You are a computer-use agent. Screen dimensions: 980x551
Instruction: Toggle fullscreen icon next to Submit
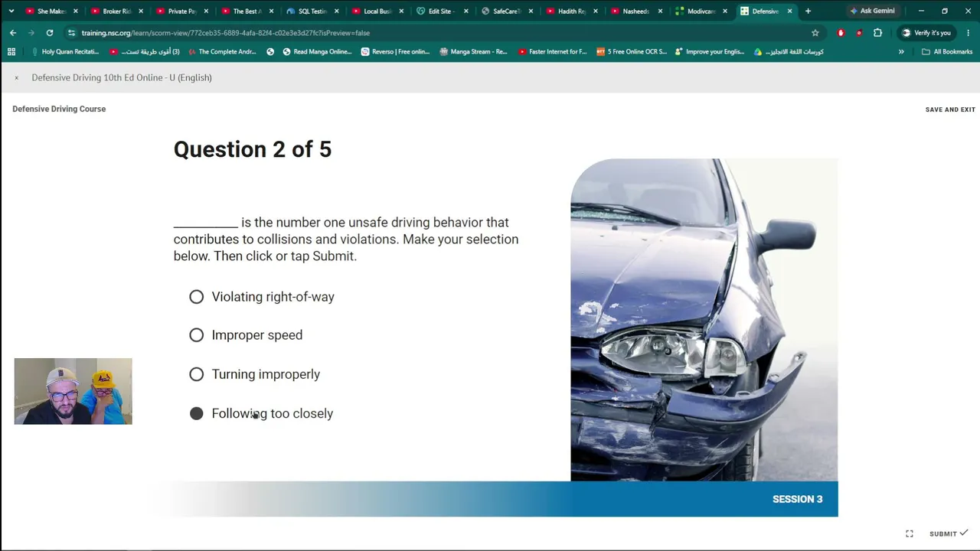click(x=910, y=533)
